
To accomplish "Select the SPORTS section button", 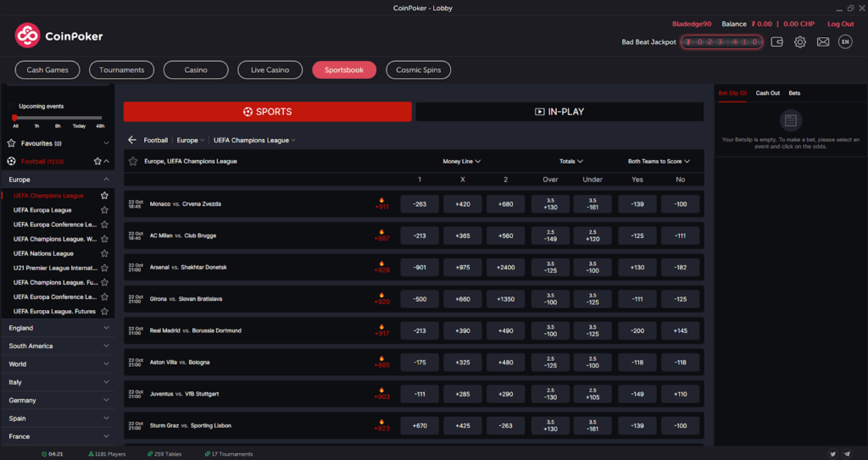I will (267, 111).
